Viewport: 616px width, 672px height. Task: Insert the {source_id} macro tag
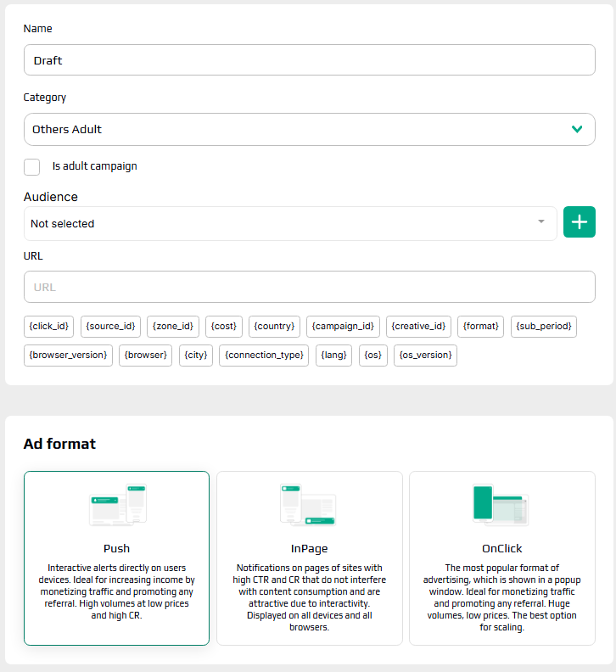click(x=110, y=327)
